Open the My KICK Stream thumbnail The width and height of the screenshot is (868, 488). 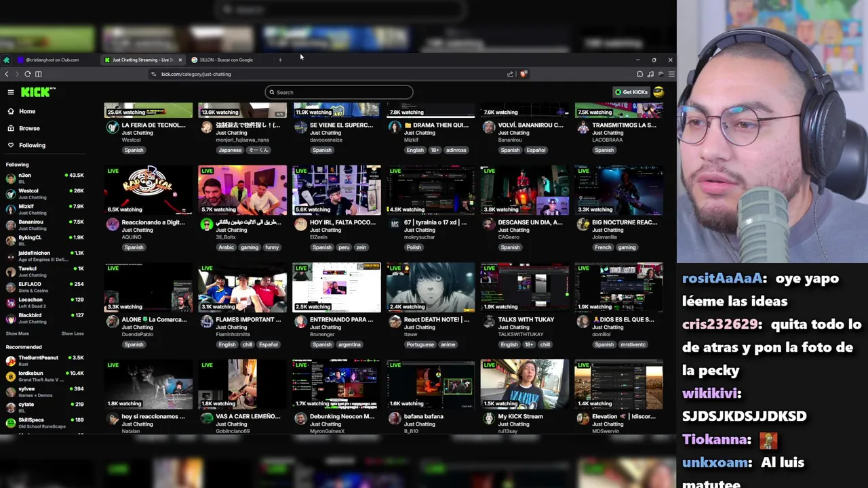[x=525, y=384]
